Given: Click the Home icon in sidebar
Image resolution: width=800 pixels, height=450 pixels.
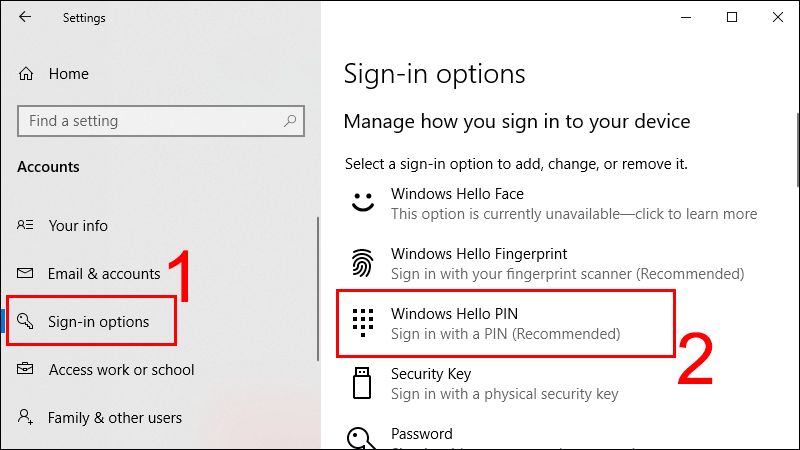Looking at the screenshot, I should (x=27, y=74).
